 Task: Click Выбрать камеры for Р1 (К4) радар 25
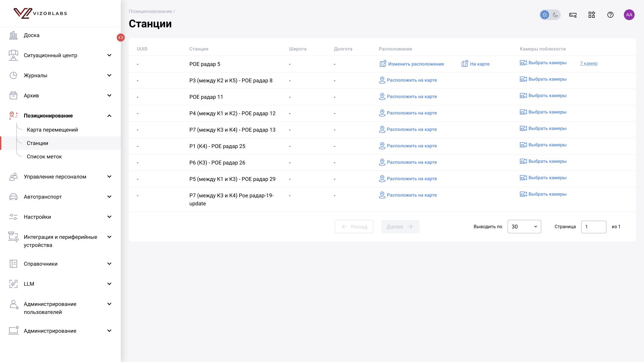click(543, 145)
